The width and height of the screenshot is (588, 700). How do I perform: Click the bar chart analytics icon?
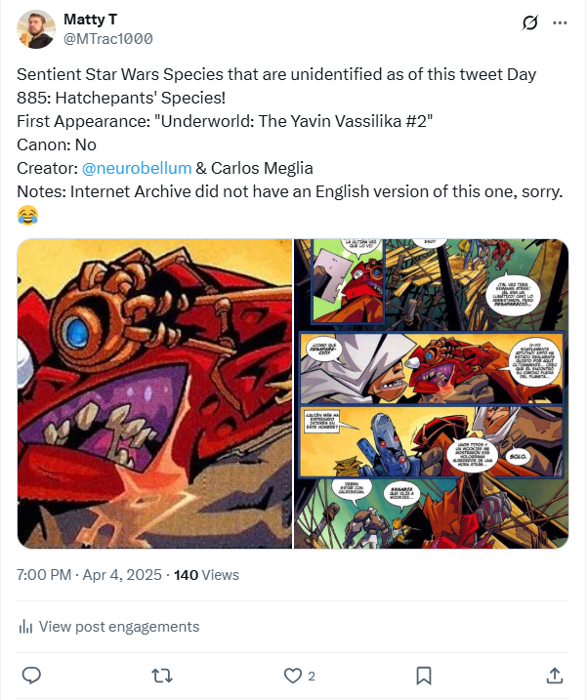(26, 627)
